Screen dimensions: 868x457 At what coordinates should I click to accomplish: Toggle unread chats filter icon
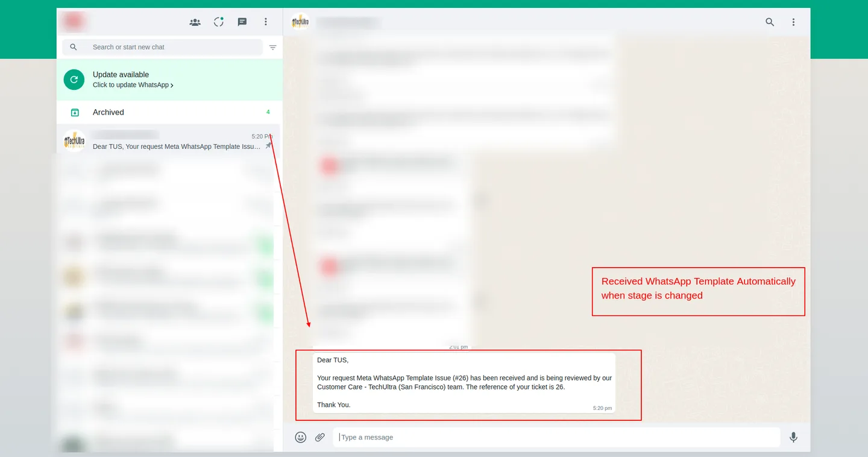pyautogui.click(x=273, y=47)
